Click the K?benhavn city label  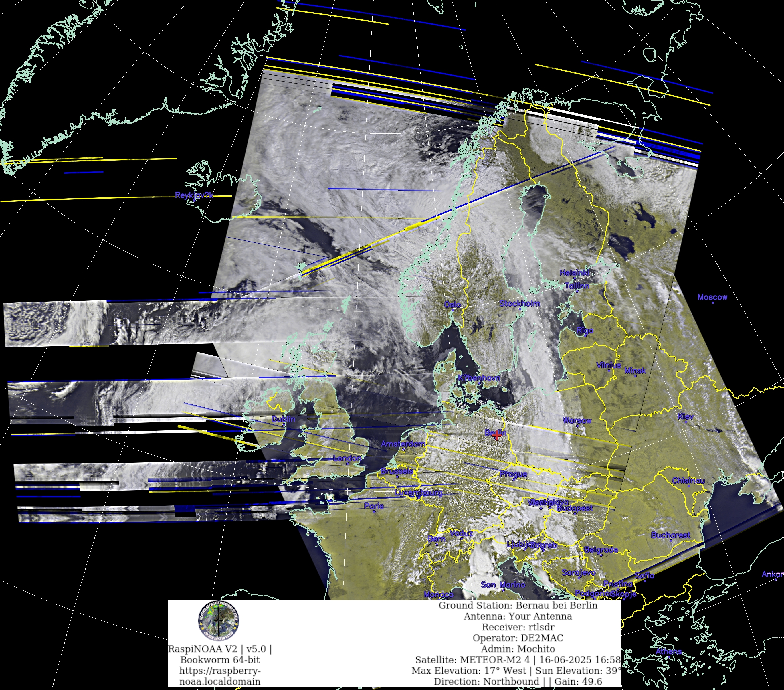point(479,378)
